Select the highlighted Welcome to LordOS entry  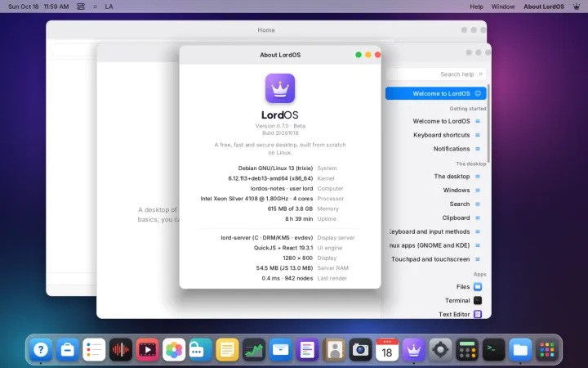(436, 93)
